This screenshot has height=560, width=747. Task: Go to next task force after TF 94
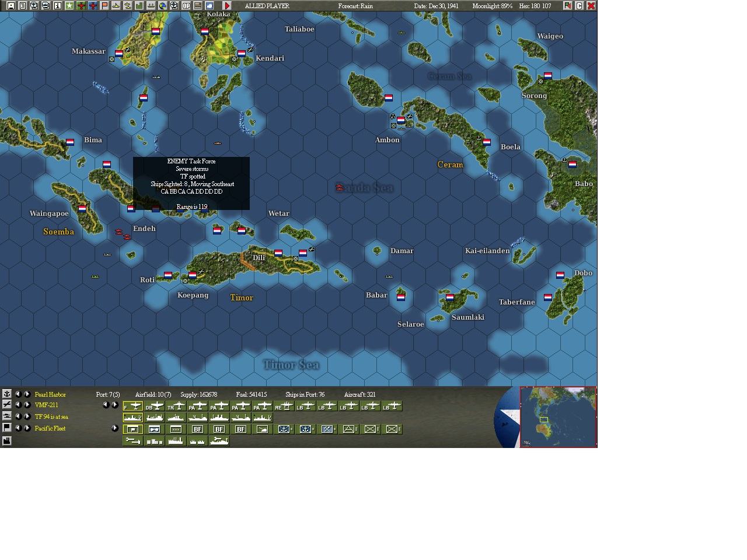(x=27, y=416)
